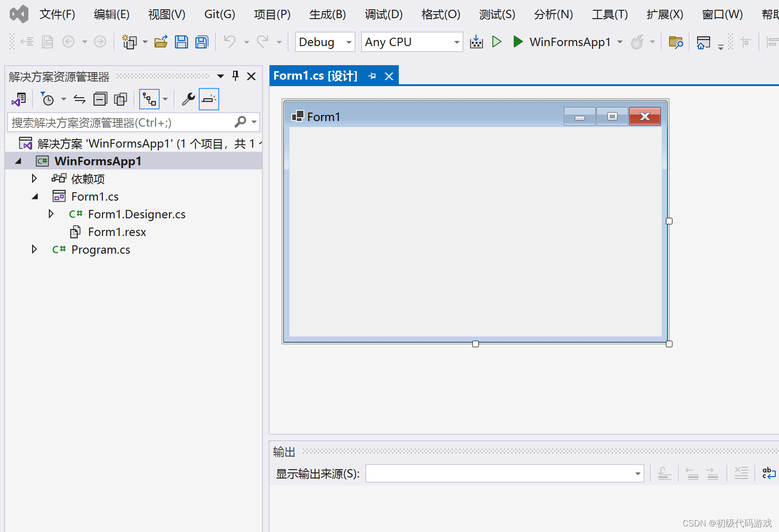Start without debugging using hollow green arrow
Viewport: 779px width, 532px height.
[497, 42]
